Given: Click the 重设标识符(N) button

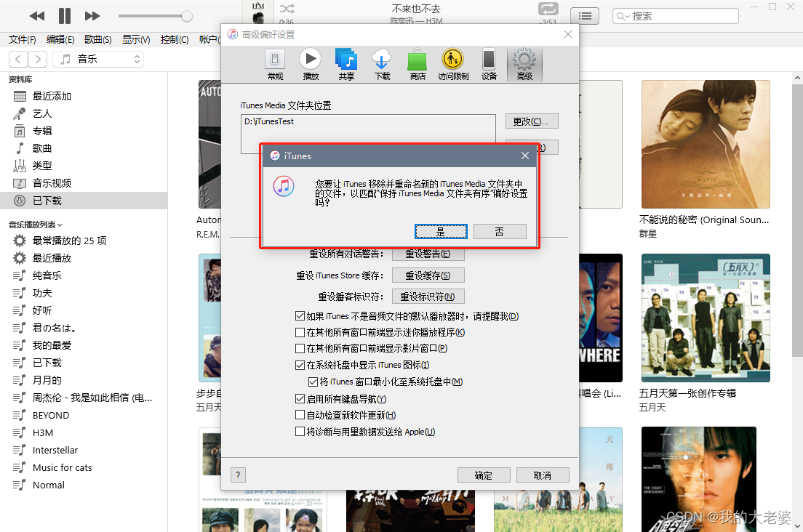Looking at the screenshot, I should tap(428, 297).
